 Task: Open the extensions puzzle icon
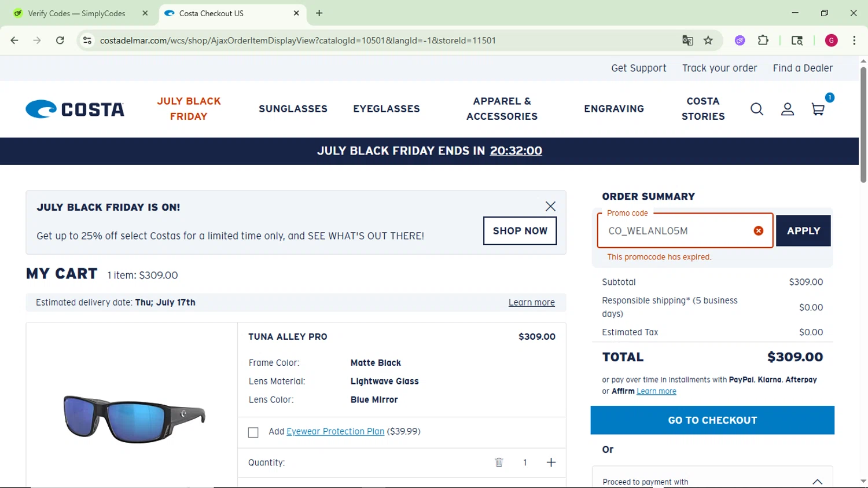(x=763, y=41)
